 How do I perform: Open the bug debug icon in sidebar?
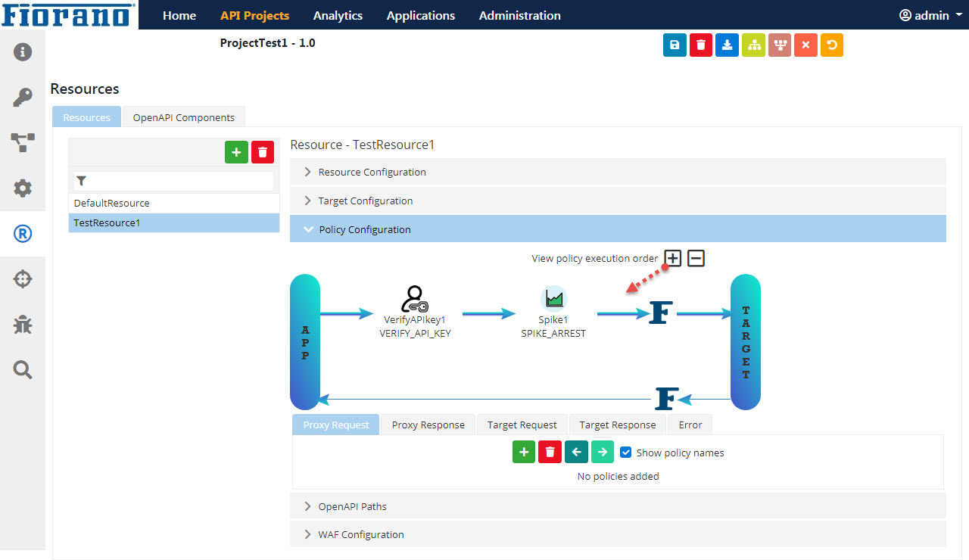[23, 325]
